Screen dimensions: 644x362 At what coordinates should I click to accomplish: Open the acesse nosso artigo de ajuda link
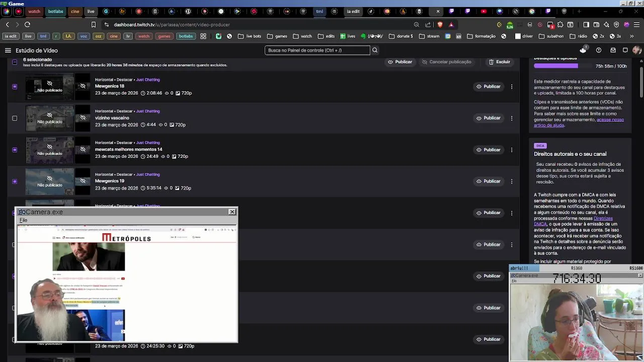579,122
